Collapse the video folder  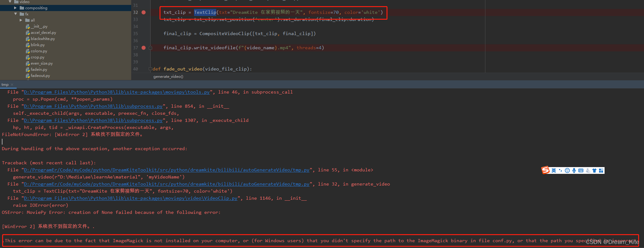pyautogui.click(x=10, y=2)
